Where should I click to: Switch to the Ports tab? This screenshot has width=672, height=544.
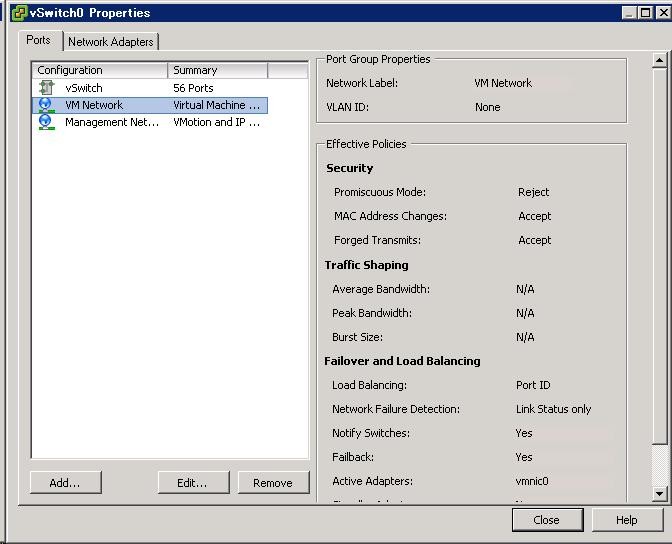coord(38,40)
